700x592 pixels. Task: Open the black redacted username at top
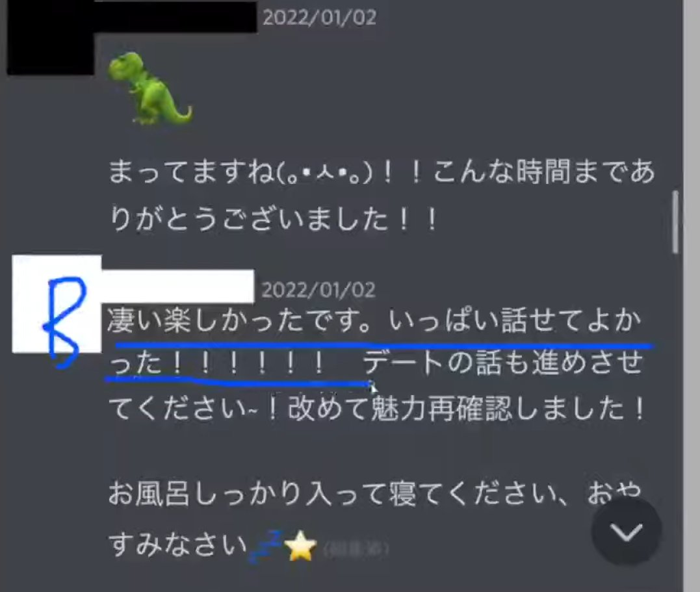tap(175, 16)
